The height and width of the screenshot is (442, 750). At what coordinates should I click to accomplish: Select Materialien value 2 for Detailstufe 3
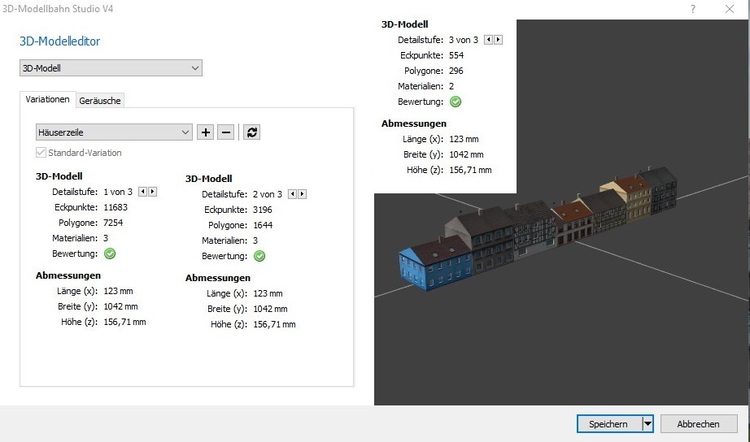pyautogui.click(x=451, y=86)
